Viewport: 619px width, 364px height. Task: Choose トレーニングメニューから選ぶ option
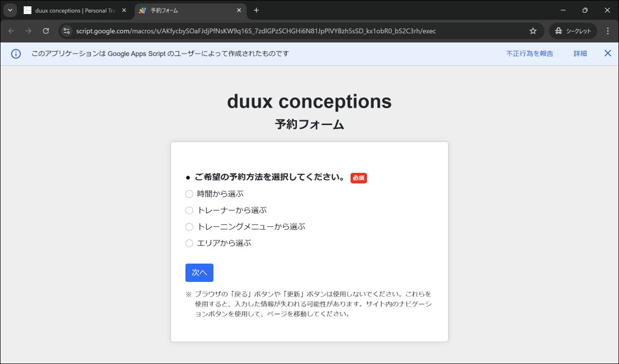[x=190, y=227]
